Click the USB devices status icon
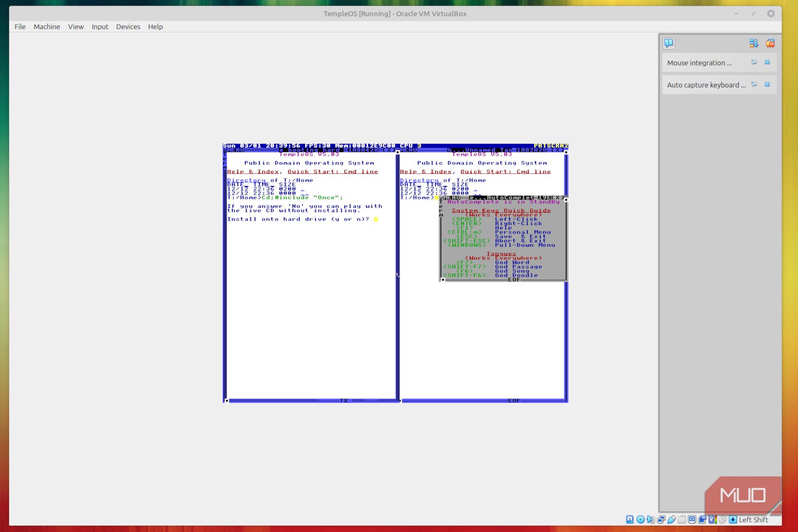 [672, 519]
